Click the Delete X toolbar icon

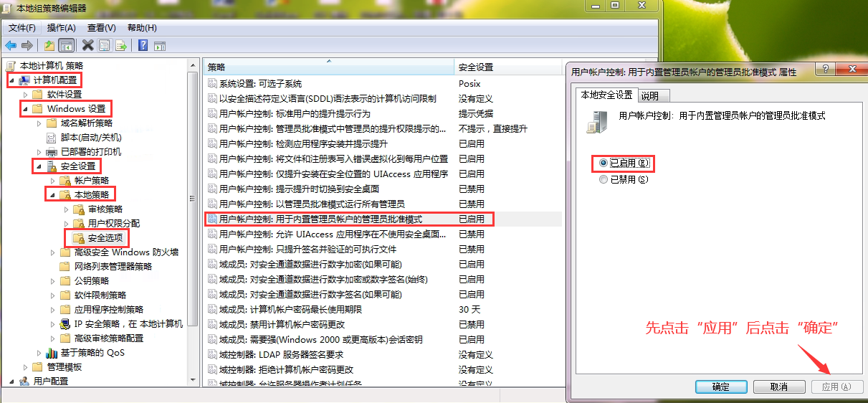(87, 46)
